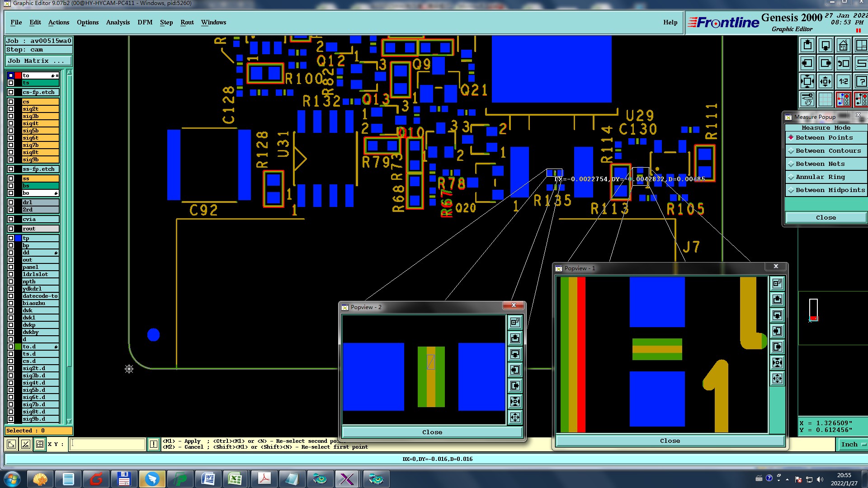Click the Home view icon
Image resolution: width=868 pixels, height=488 pixels.
(x=843, y=46)
